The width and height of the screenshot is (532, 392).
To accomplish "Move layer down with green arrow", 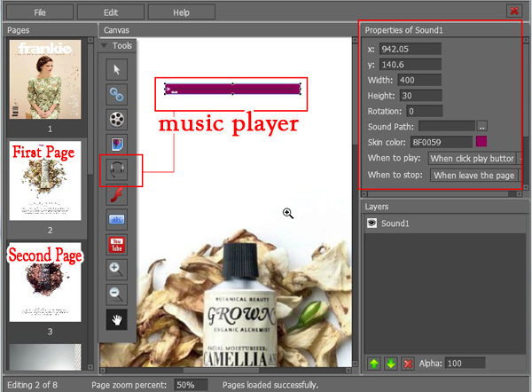I will (391, 364).
